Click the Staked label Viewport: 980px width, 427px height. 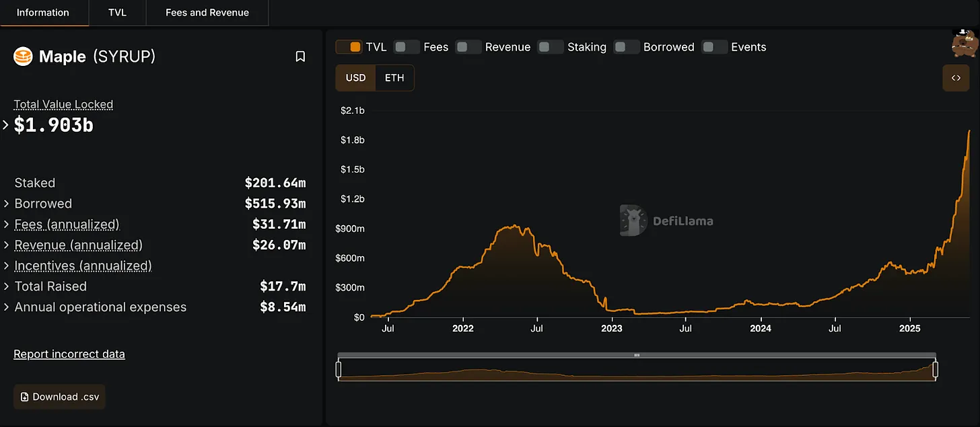coord(35,183)
